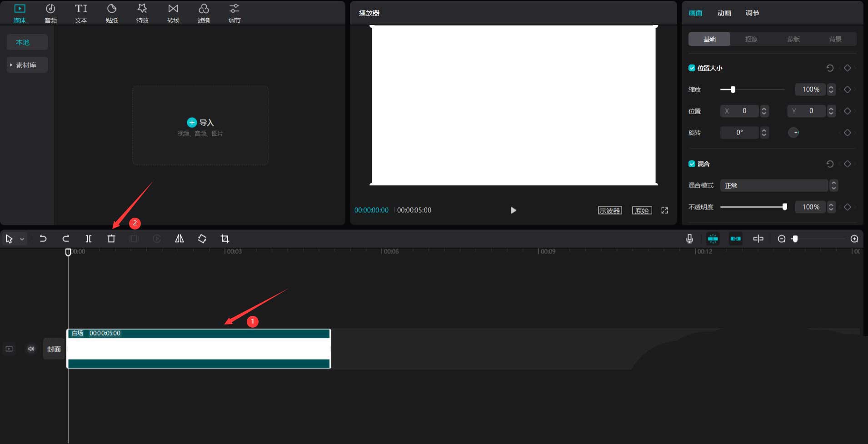Image resolution: width=868 pixels, height=444 pixels.
Task: Add keyframe for 位置大小 section
Action: (847, 68)
